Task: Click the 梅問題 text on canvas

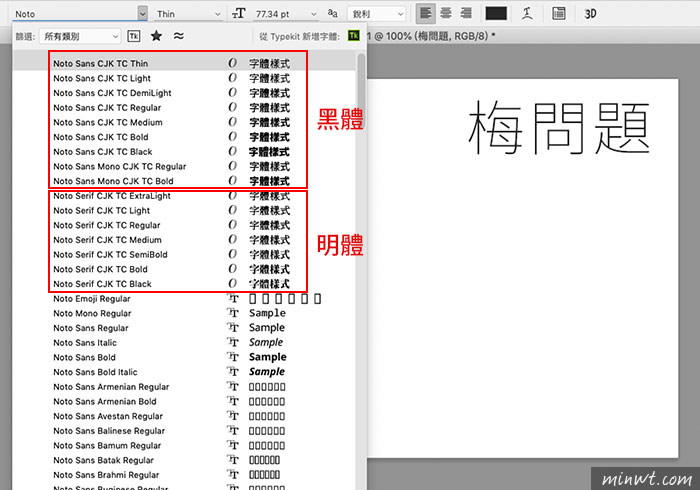Action: 559,128
